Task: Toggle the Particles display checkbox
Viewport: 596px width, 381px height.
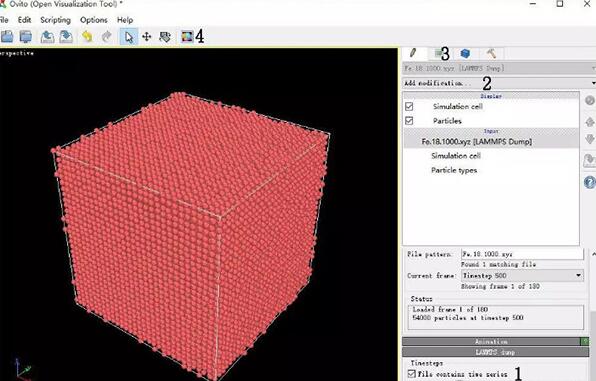Action: 409,121
